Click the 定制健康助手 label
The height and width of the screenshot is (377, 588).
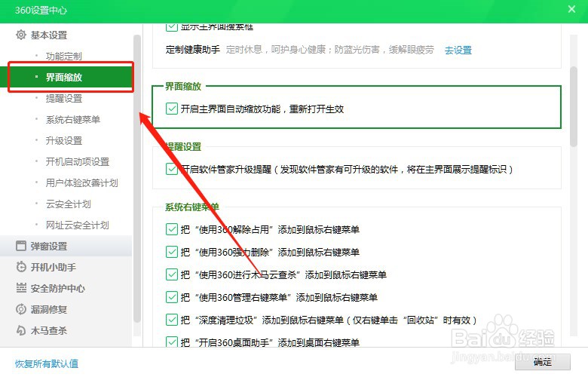click(x=193, y=50)
